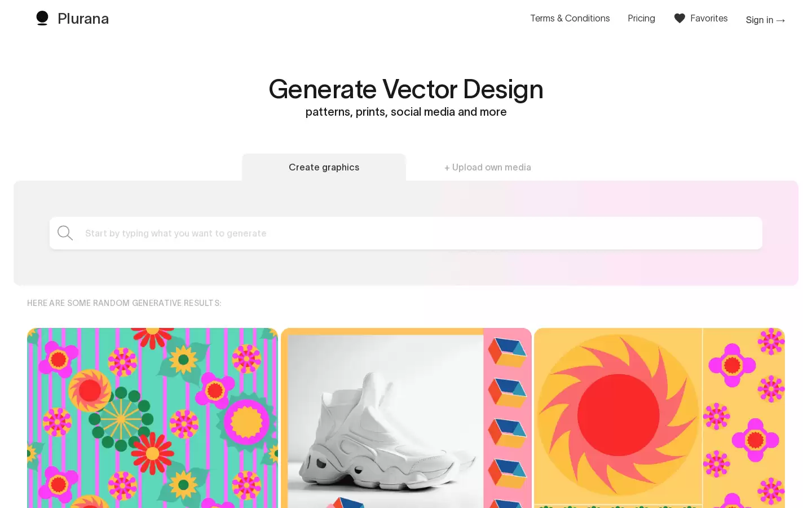
Task: Select the Create graphics tab
Action: tap(324, 167)
